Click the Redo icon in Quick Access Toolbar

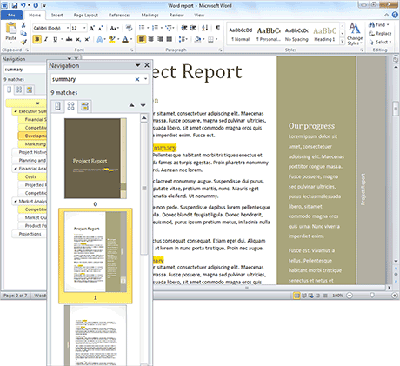[x=36, y=6]
